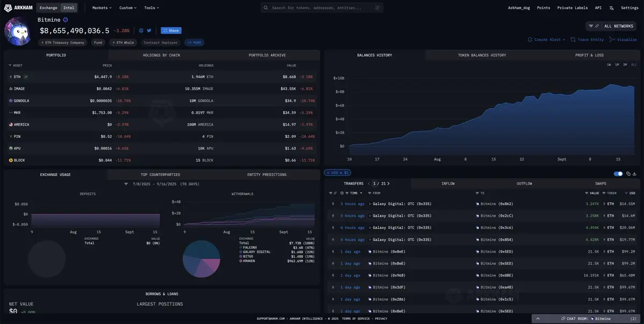The width and height of the screenshot is (644, 324).
Task: Click Trace Entity
Action: coord(587,40)
